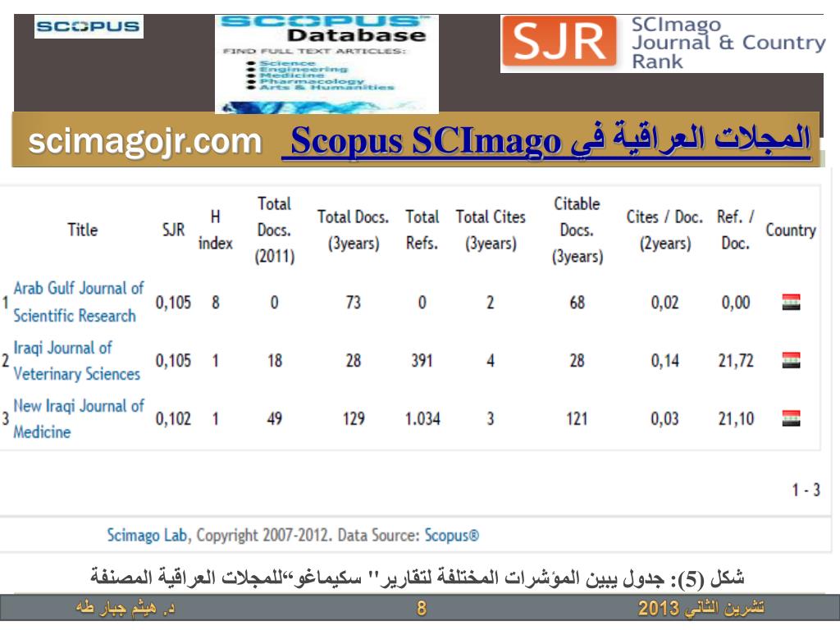Click total refs value 391

(x=422, y=361)
